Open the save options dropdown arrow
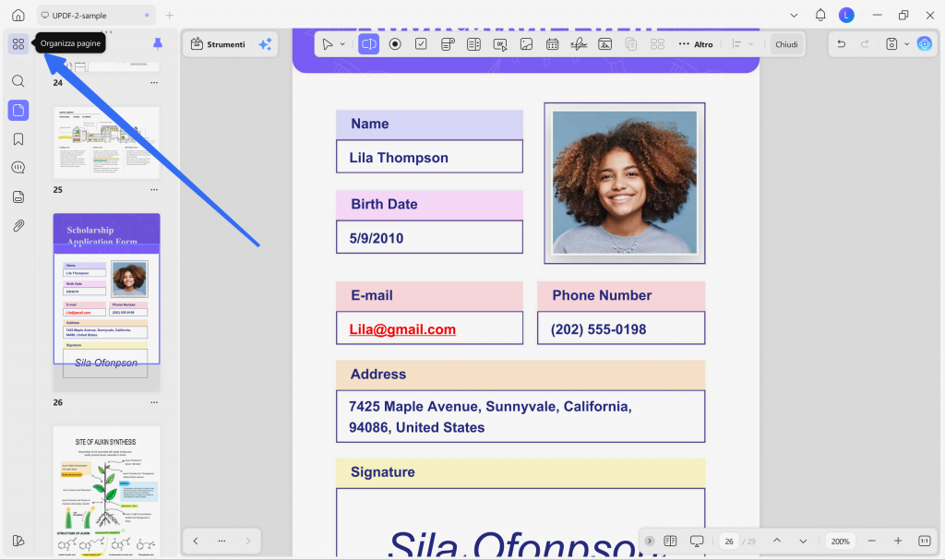This screenshot has width=945, height=560. (x=906, y=44)
